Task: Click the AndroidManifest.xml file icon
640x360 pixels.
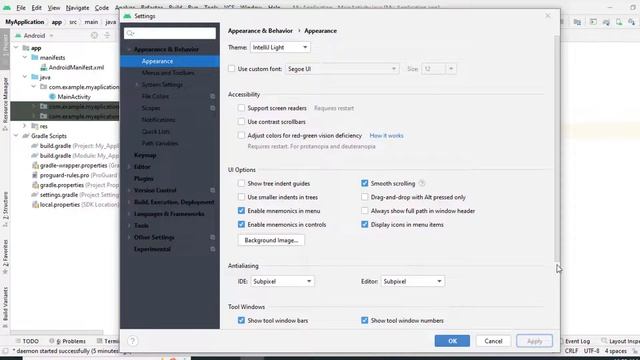Action: click(x=44, y=67)
